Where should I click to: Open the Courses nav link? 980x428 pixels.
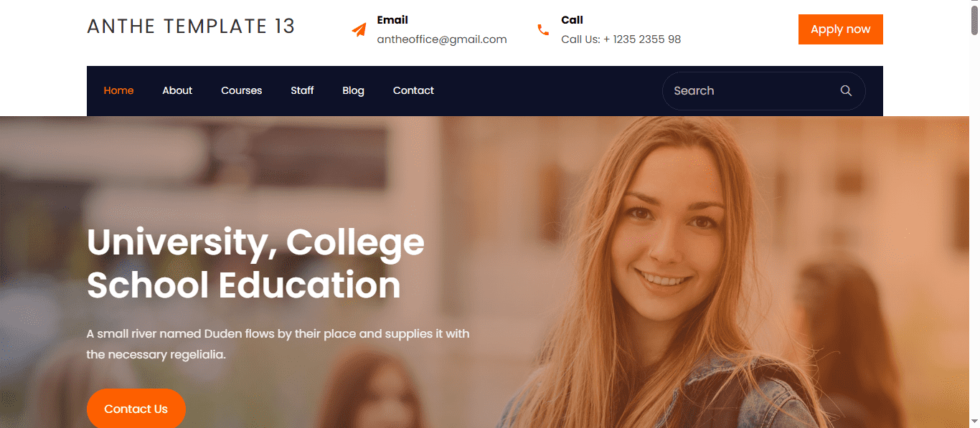(x=242, y=90)
